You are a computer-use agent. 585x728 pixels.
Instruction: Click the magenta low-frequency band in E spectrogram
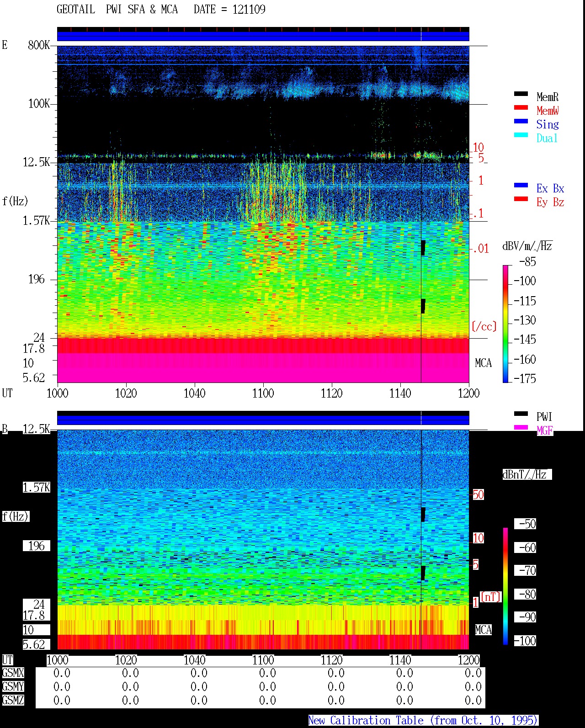click(x=263, y=367)
